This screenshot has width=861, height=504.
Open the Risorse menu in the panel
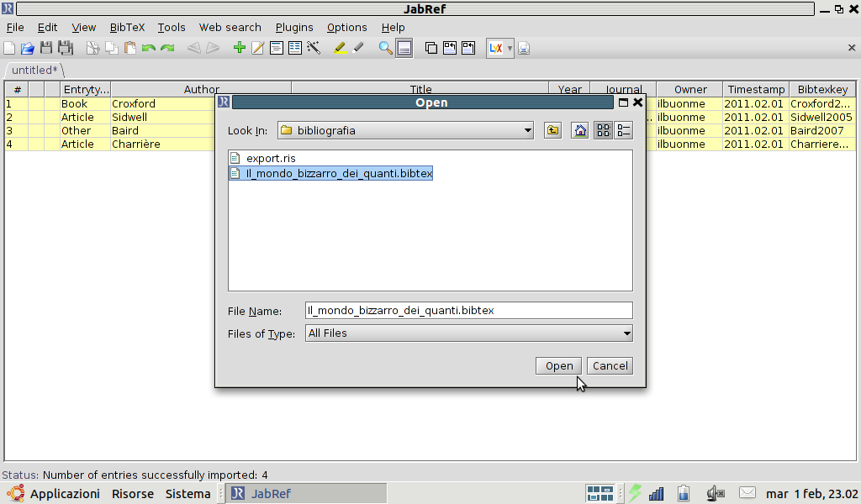tap(133, 494)
